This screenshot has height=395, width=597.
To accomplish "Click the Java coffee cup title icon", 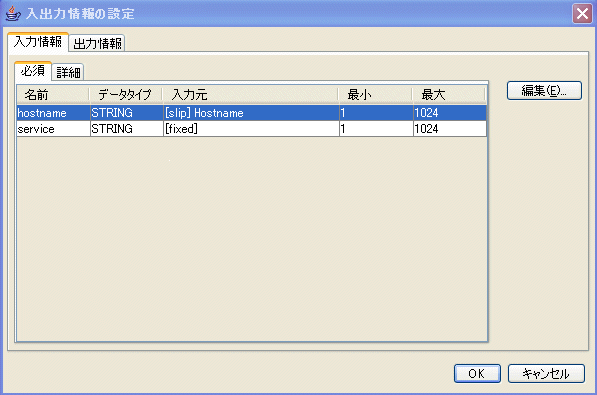I will [13, 13].
